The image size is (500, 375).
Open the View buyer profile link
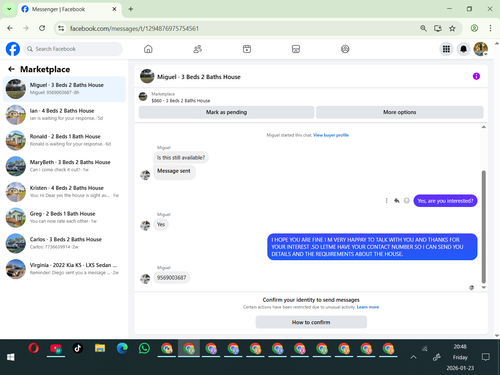[331, 135]
